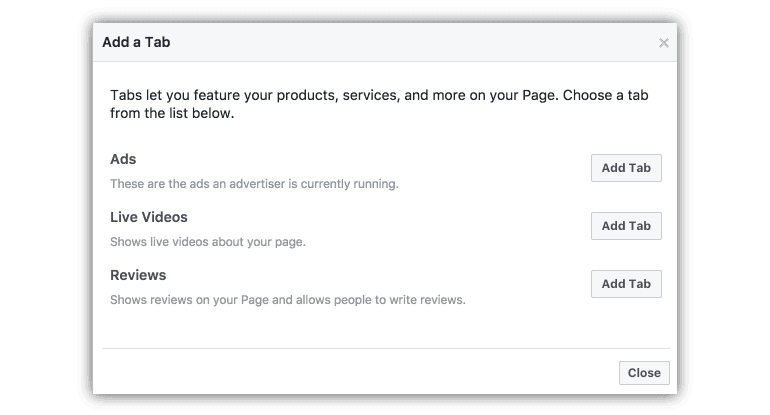The width and height of the screenshot is (770, 415).
Task: Close the dialog with the Close button
Action: pos(644,373)
